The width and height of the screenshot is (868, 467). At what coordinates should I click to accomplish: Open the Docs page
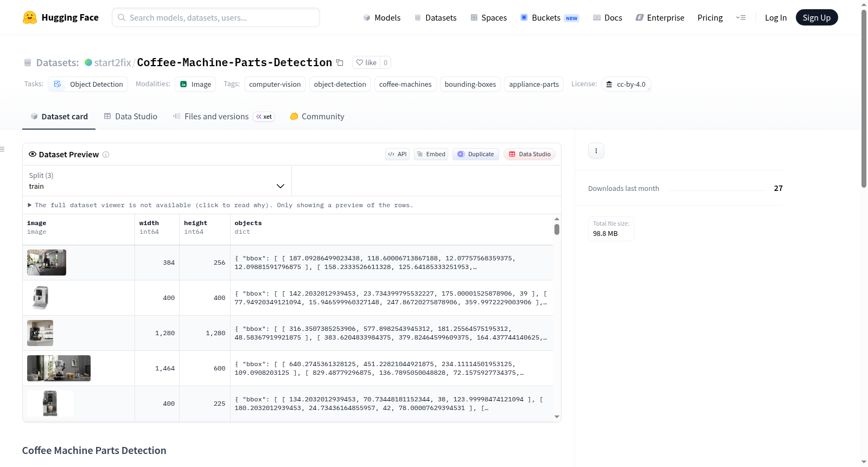(x=608, y=18)
